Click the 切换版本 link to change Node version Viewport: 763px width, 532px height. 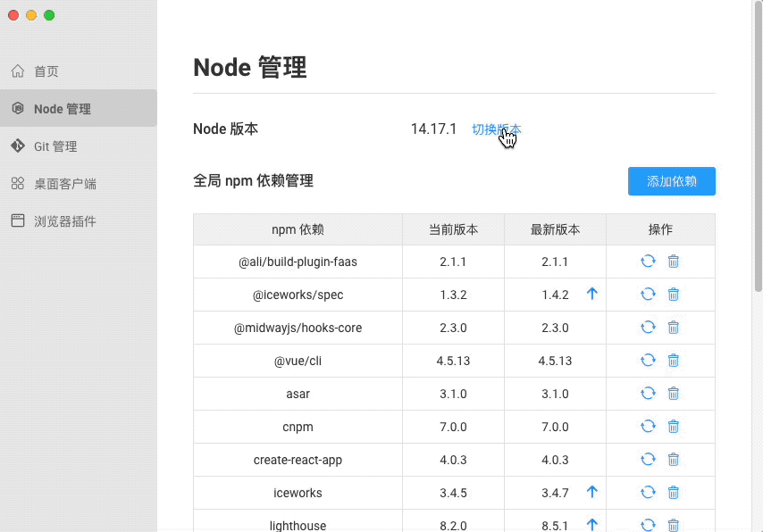pyautogui.click(x=497, y=129)
